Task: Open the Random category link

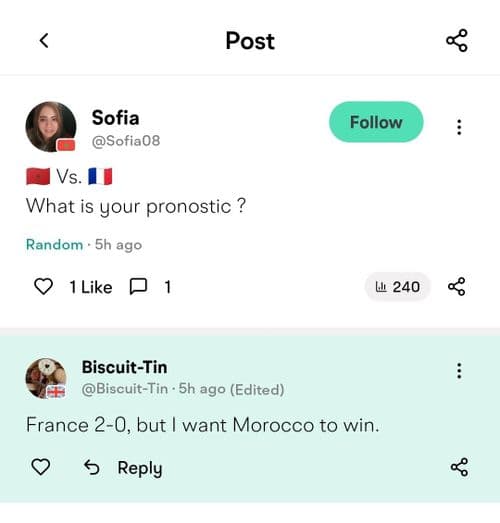Action: coord(54,244)
